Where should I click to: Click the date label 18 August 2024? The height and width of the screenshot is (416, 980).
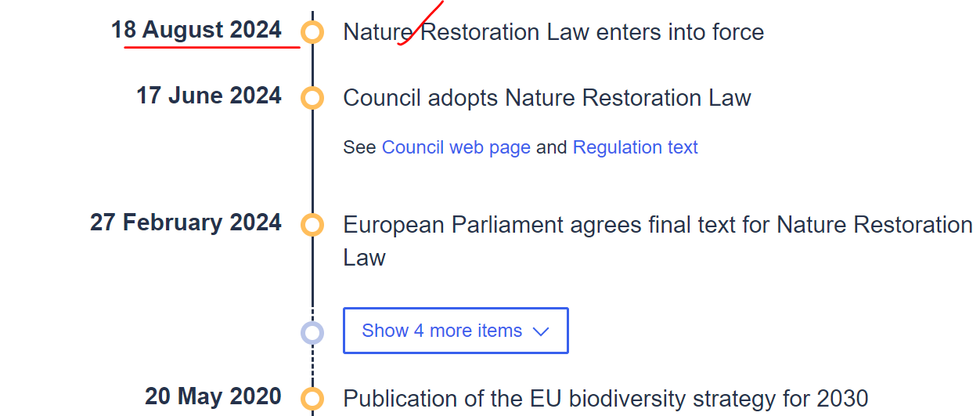pyautogui.click(x=196, y=30)
